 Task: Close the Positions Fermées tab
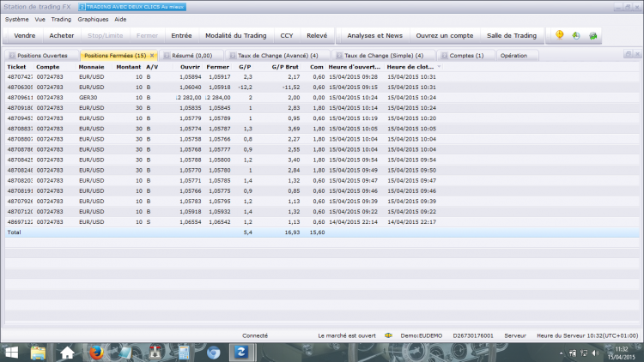[152, 56]
